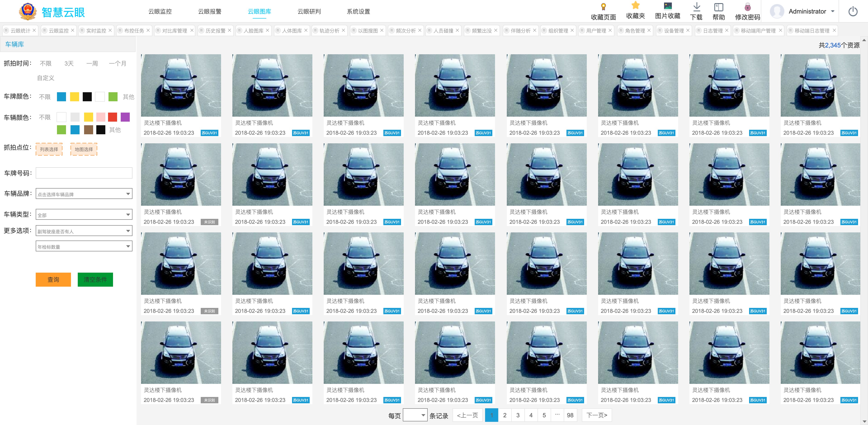Image resolution: width=868 pixels, height=425 pixels.
Task: Close the 用户管理 tab
Action: pyautogui.click(x=610, y=30)
